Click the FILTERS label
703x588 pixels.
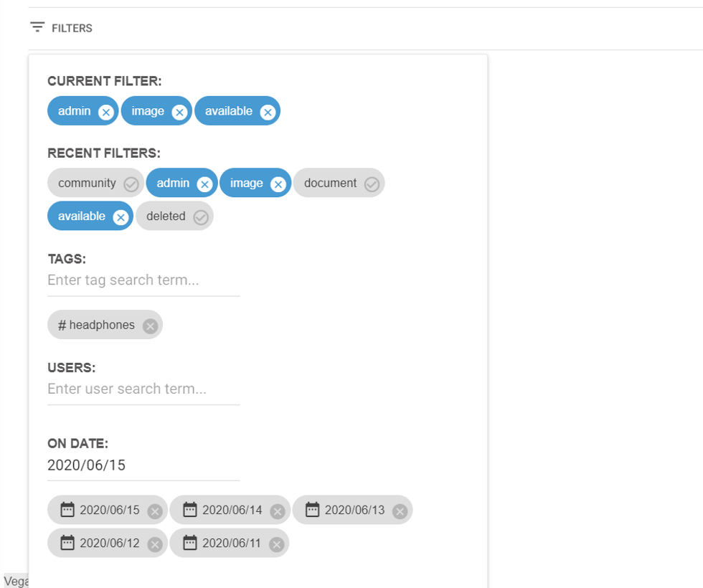[72, 29]
